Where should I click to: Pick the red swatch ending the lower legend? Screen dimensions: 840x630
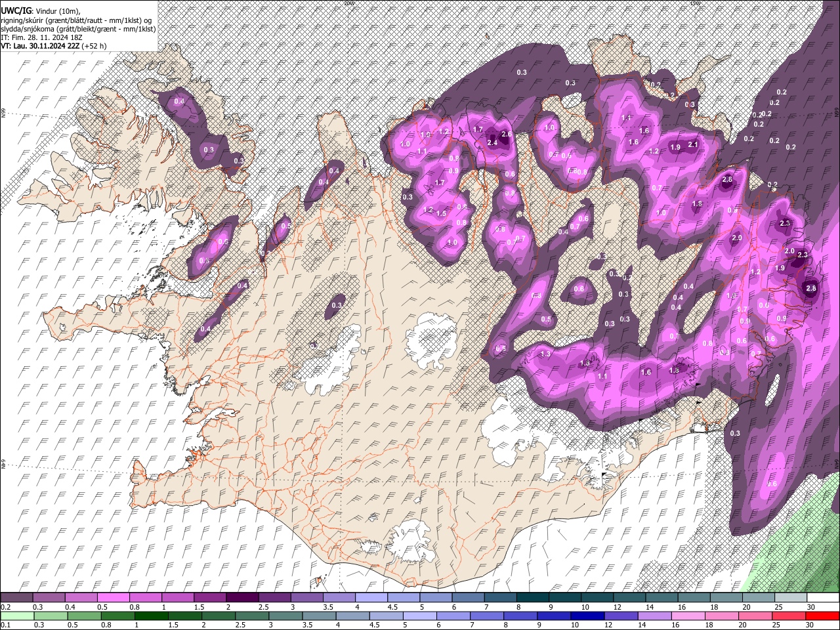pos(822,616)
